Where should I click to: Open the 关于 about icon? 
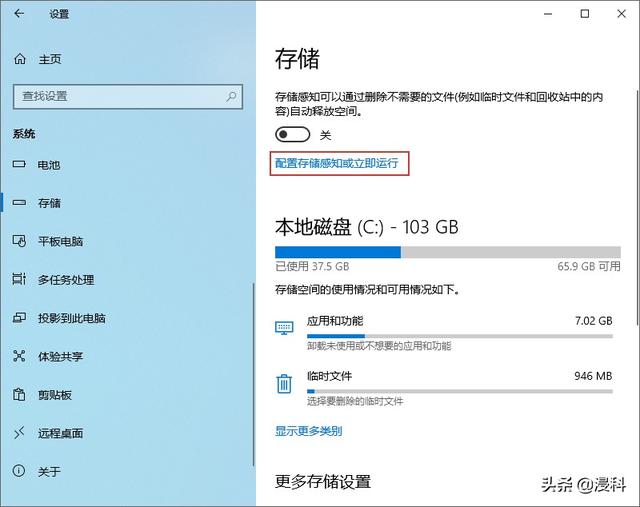point(19,471)
